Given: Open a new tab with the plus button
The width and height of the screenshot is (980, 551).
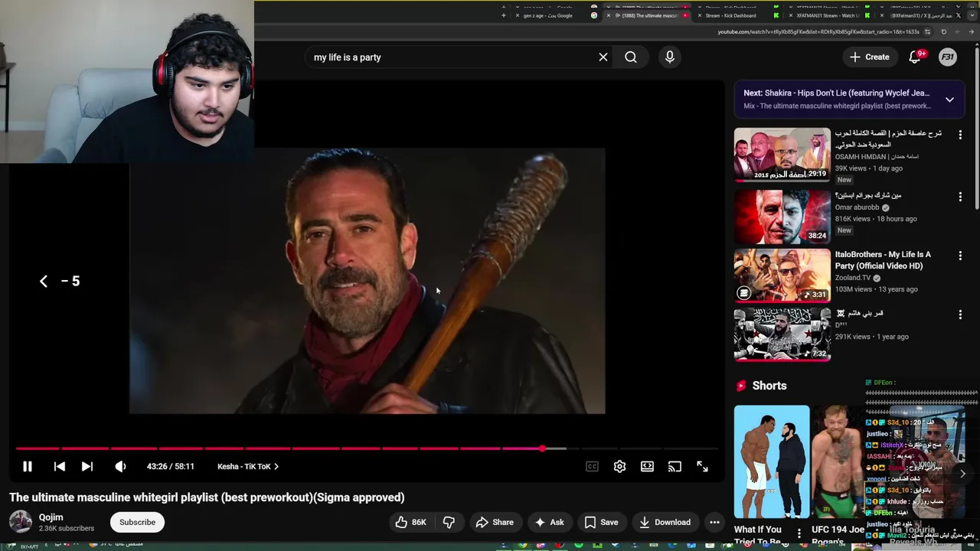Looking at the screenshot, I should click(503, 15).
